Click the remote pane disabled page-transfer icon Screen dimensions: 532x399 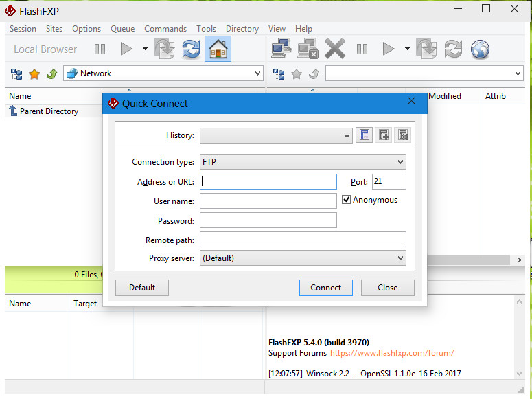pyautogui.click(x=426, y=49)
